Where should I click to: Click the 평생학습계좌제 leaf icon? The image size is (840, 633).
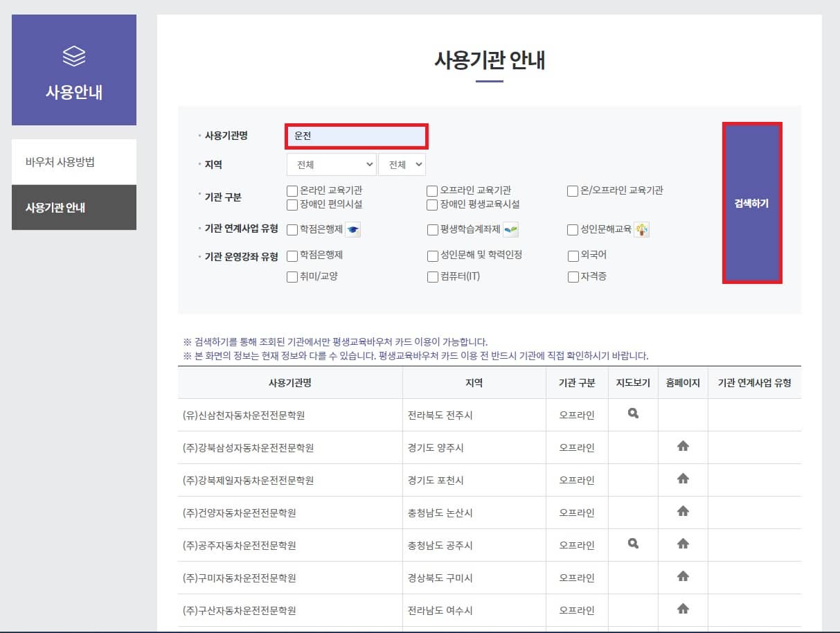(x=510, y=229)
